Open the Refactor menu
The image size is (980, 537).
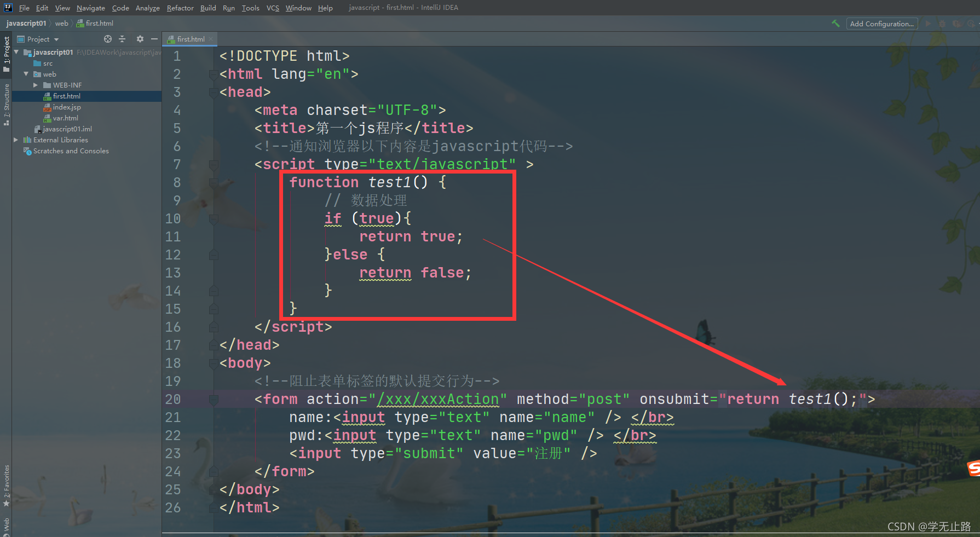pyautogui.click(x=180, y=8)
